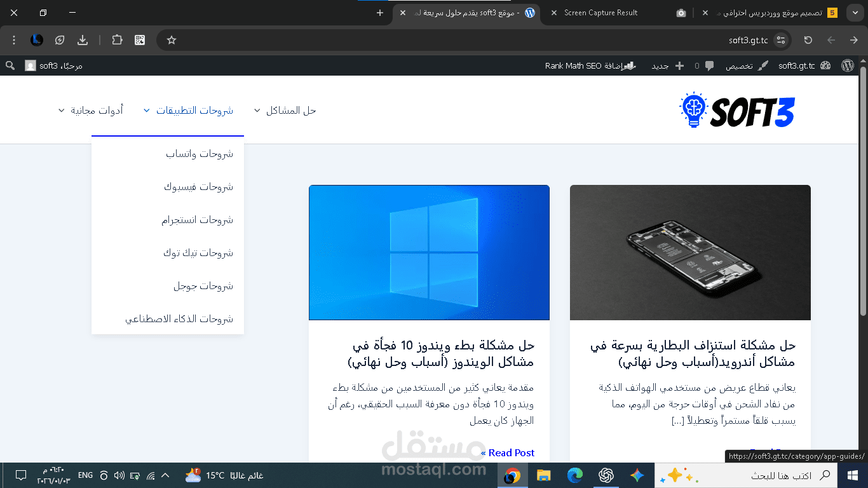Click the taskbar search box اكتب هنا للبحث
This screenshot has width=868, height=488.
[746, 475]
